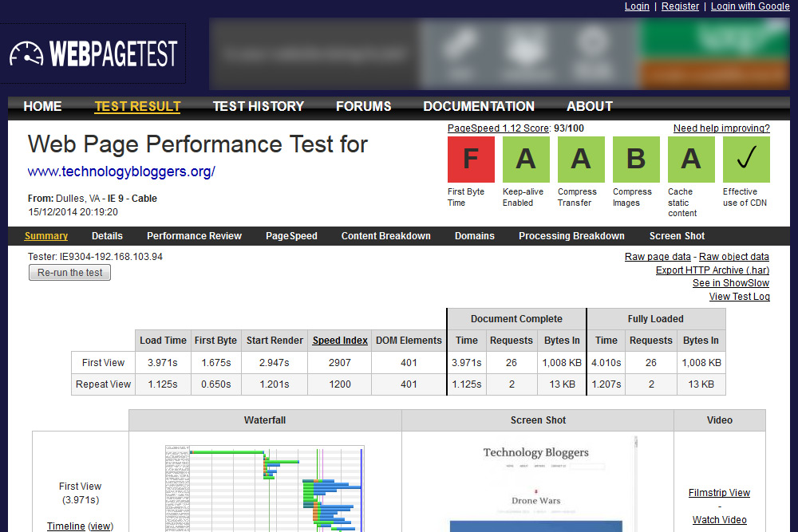Open the Test History menu item
Screen dimensions: 798x532
[258, 106]
